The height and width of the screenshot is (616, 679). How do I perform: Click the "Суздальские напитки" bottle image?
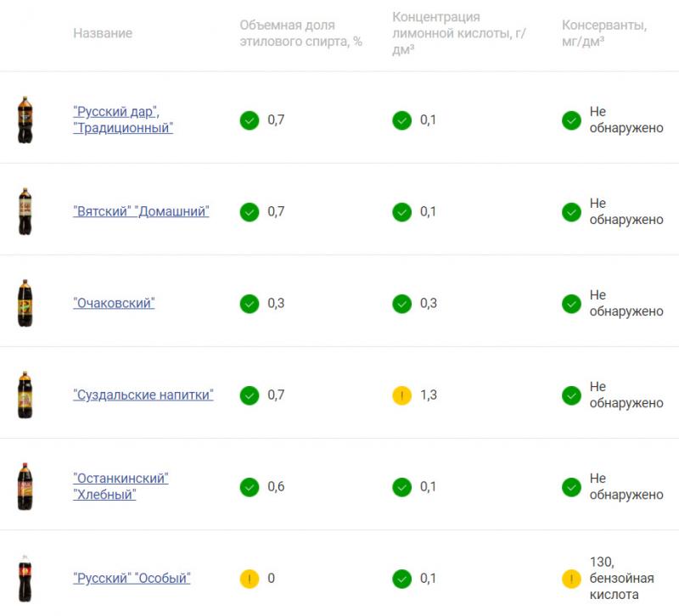25,395
